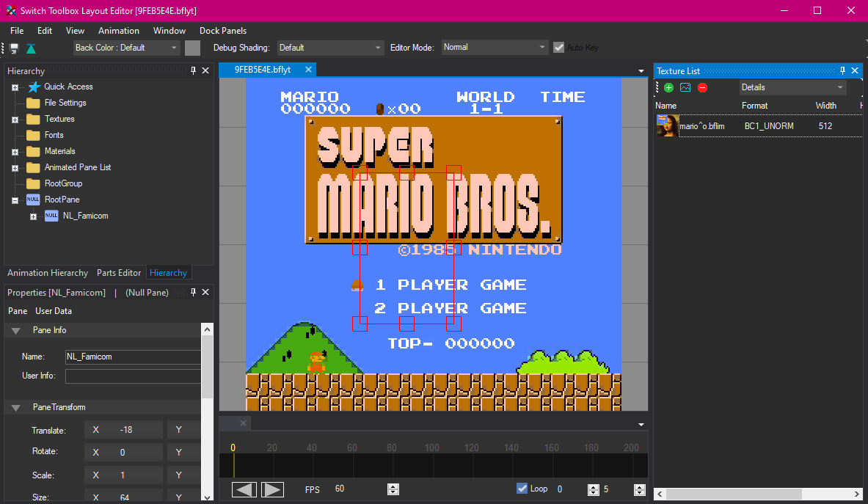Viewport: 868px width, 504px height.
Task: Click the User Info input field
Action: [133, 376]
